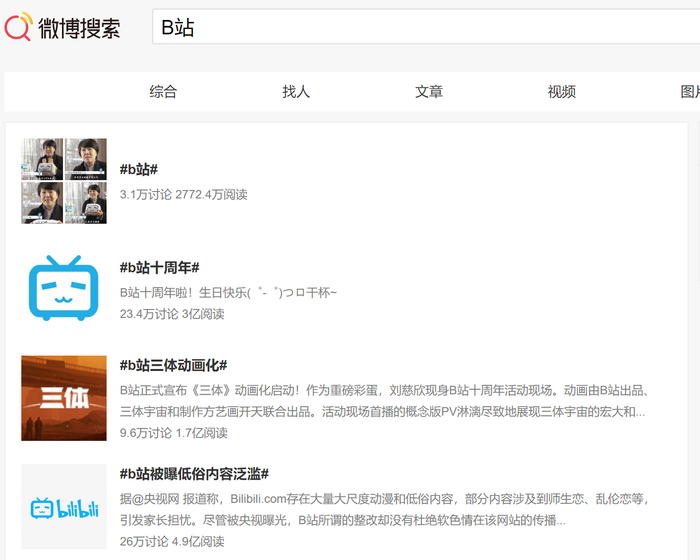Click the blue bilibili TV mascot icon

[x=64, y=288]
